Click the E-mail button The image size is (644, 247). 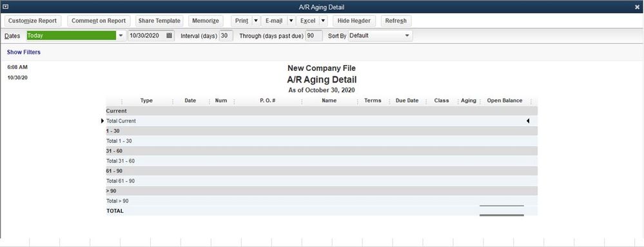[x=274, y=21]
